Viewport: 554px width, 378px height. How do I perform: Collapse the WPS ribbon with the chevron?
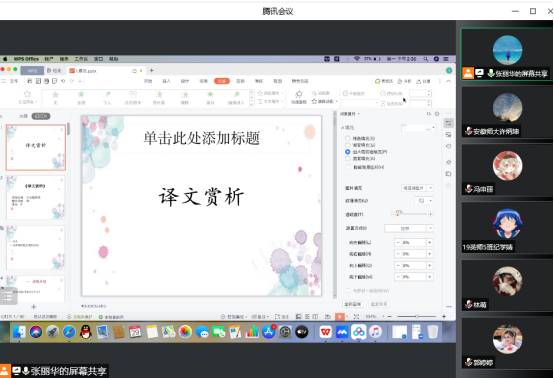point(448,81)
